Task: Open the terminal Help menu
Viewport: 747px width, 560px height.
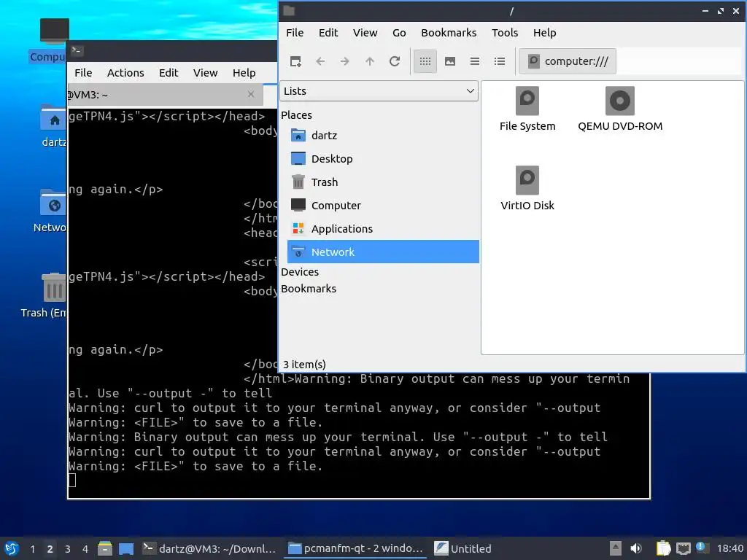Action: pos(244,73)
